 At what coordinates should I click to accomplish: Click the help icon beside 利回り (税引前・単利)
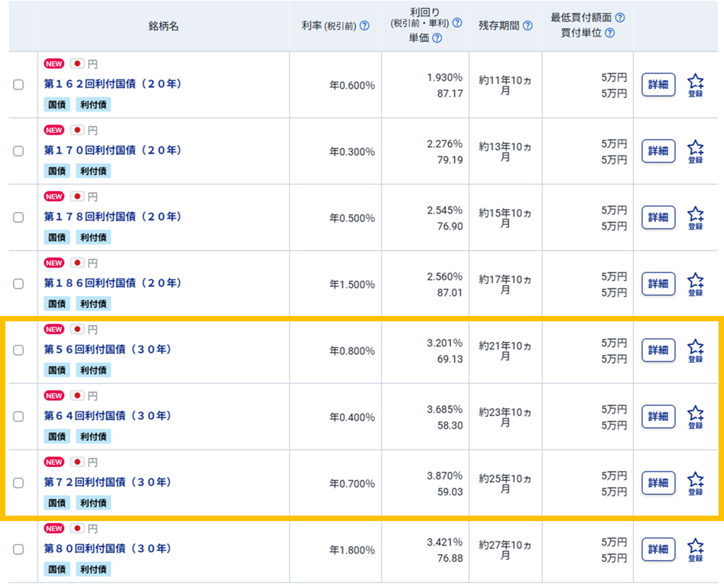[457, 23]
